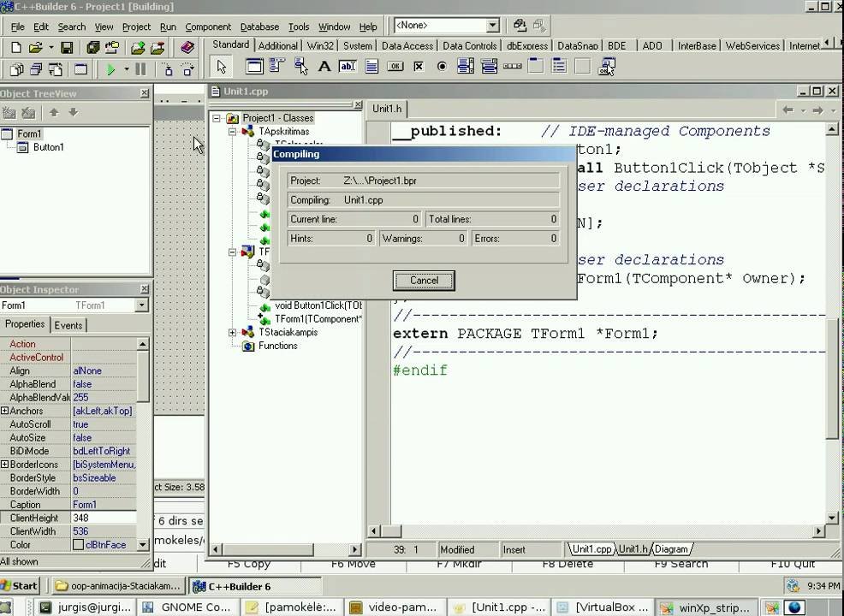This screenshot has height=616, width=844.
Task: Click the green Run arrow
Action: point(111,69)
